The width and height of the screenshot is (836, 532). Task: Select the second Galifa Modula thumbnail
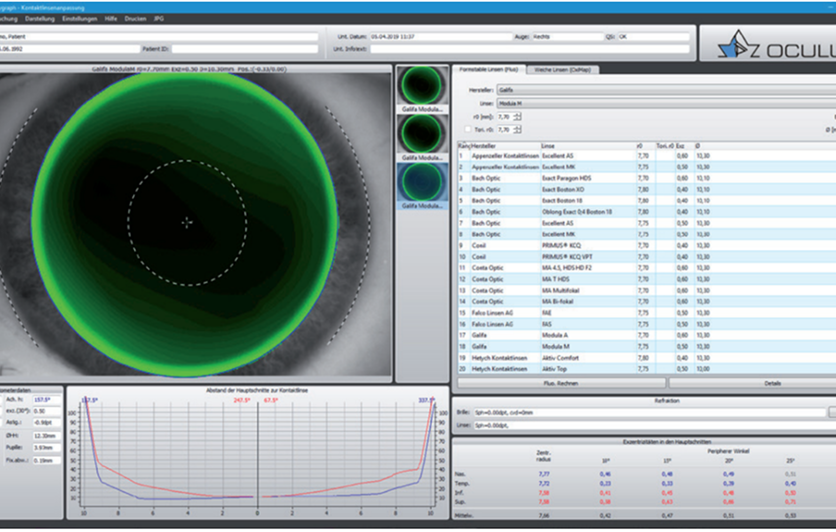pos(422,138)
